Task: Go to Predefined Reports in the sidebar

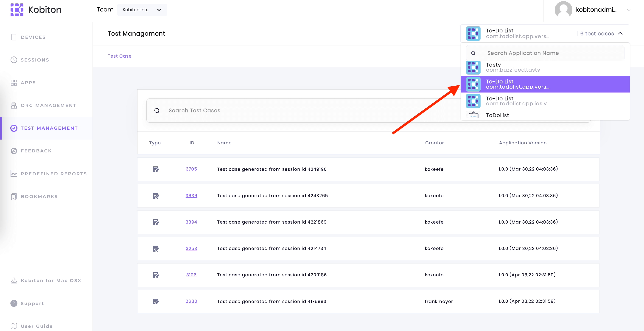Action: 54,174
